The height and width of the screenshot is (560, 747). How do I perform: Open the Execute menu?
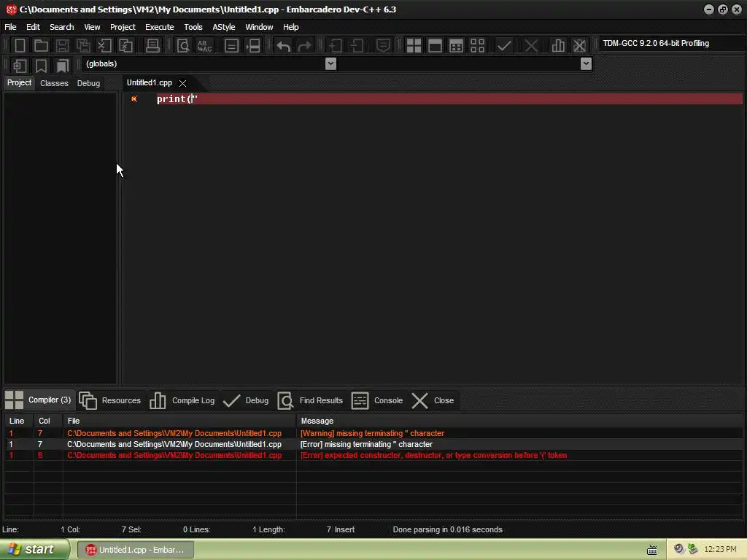coord(159,27)
